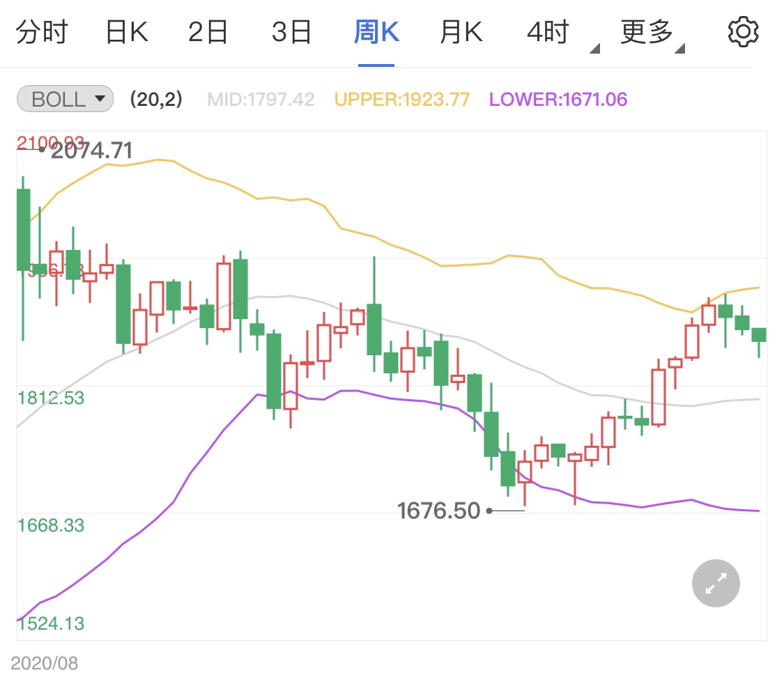Screen dimensions: 784x677
Task: Click the 1668.33 axis label
Action: coord(50,526)
